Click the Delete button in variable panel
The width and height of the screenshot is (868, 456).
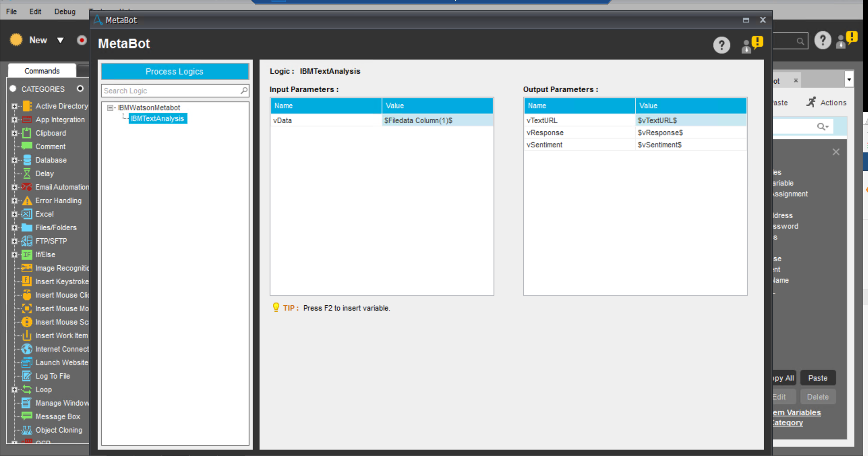pyautogui.click(x=818, y=397)
